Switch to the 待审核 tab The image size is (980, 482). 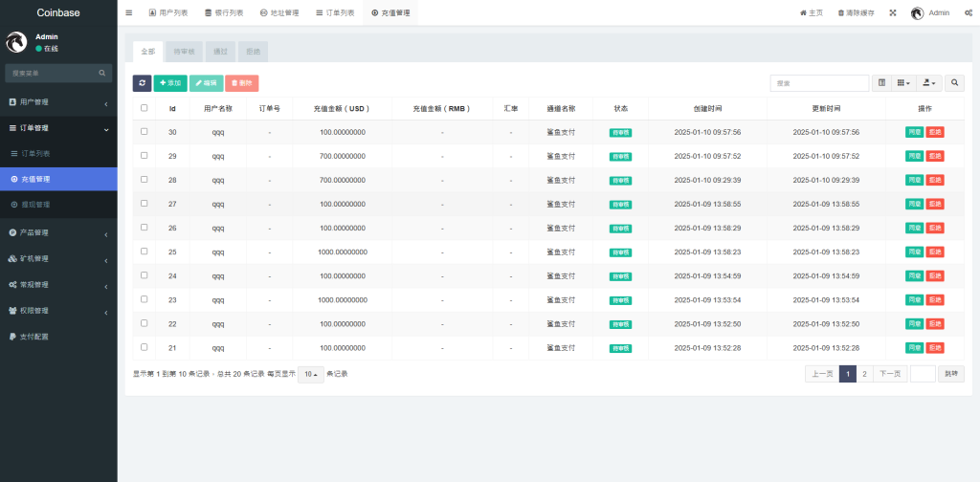pos(182,51)
